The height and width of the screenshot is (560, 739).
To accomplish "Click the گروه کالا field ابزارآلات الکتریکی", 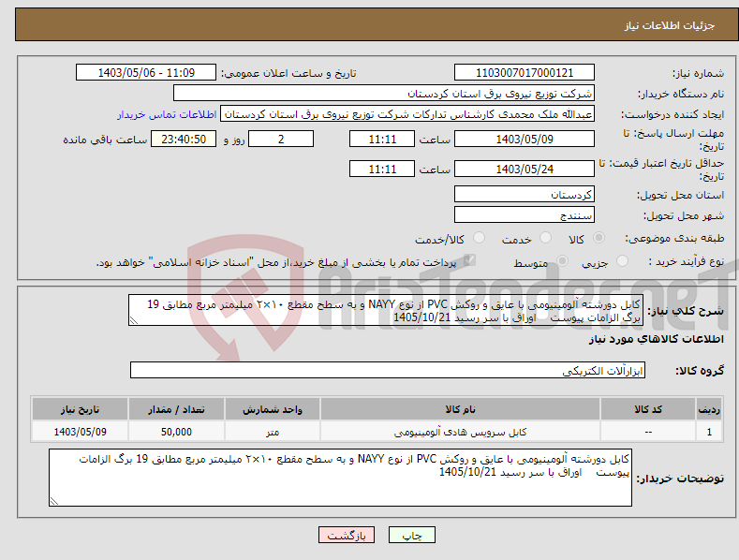I will click(x=388, y=371).
